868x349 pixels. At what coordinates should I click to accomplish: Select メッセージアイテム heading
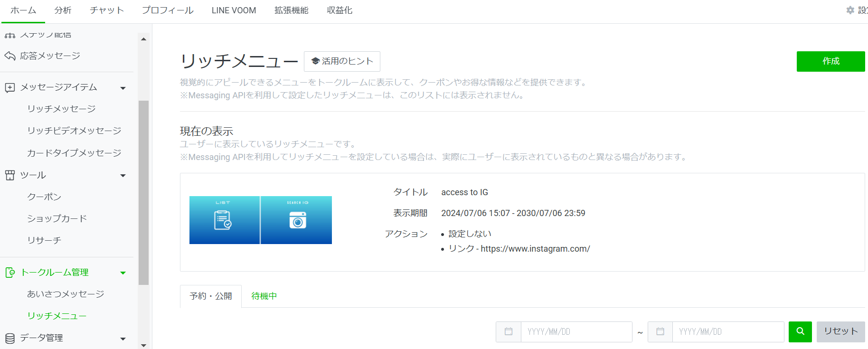(58, 87)
